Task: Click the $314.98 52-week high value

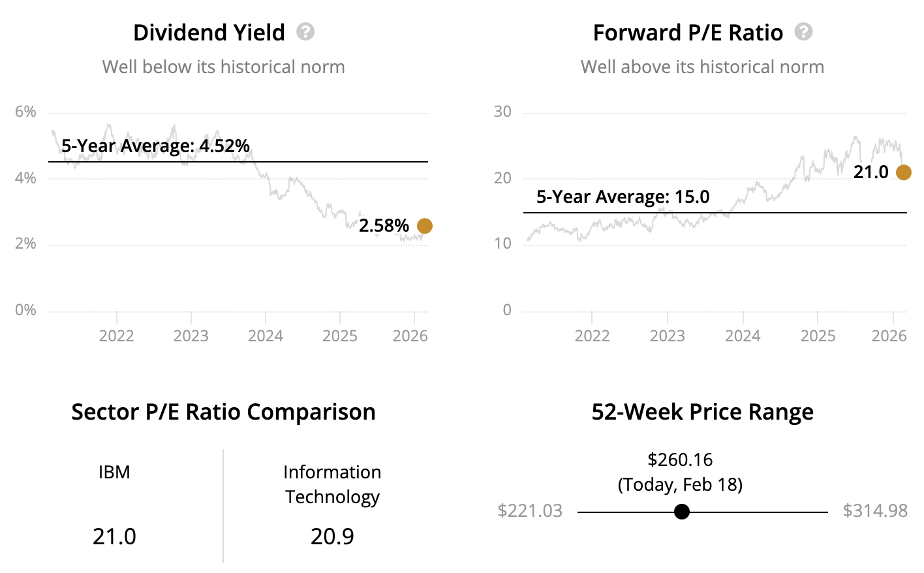Action: coord(875,510)
